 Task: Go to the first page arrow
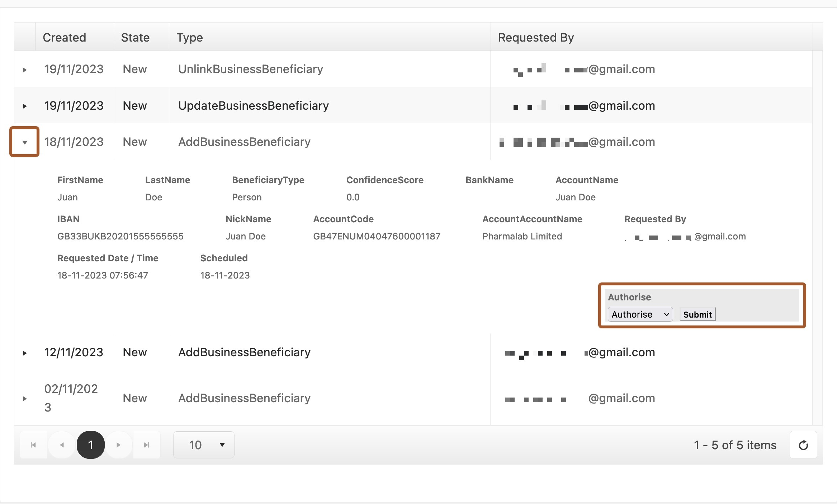33,445
